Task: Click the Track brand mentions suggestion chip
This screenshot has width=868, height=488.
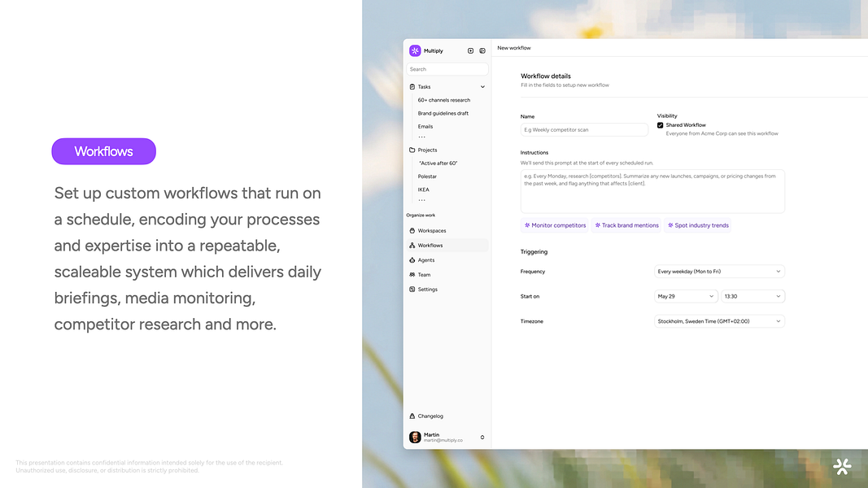Action: pos(626,225)
